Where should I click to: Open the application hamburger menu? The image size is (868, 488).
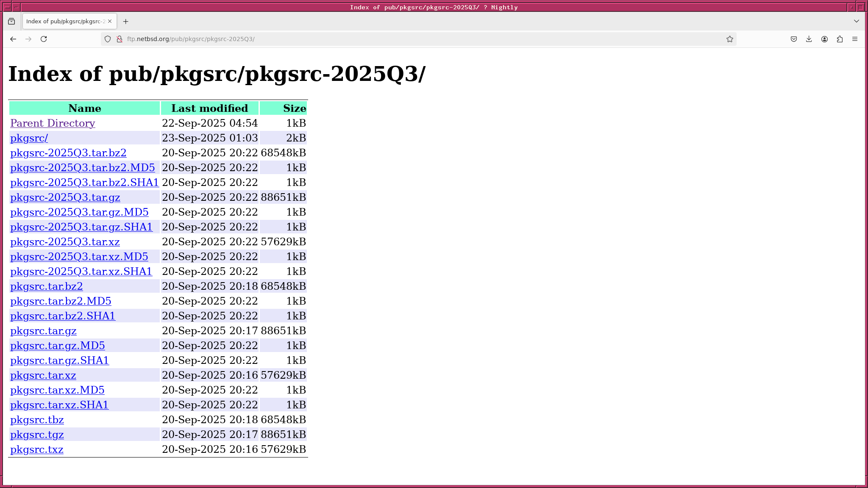855,39
